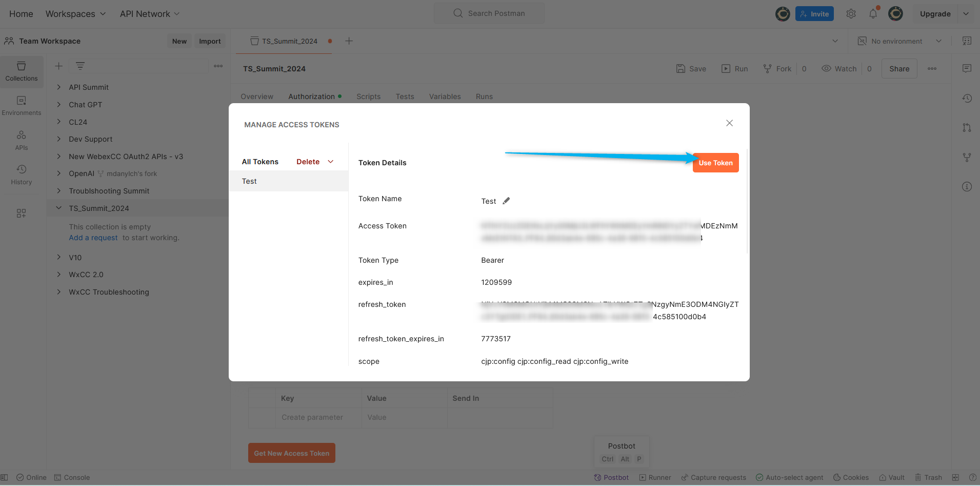This screenshot has height=486, width=980.
Task: Open Runner in the status bar
Action: pos(655,477)
